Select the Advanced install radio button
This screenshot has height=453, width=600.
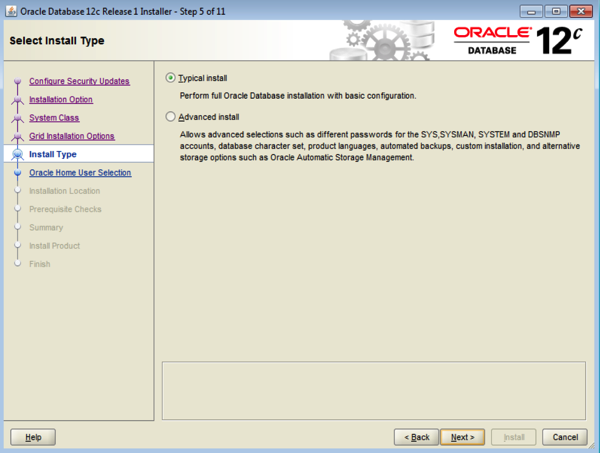click(170, 117)
